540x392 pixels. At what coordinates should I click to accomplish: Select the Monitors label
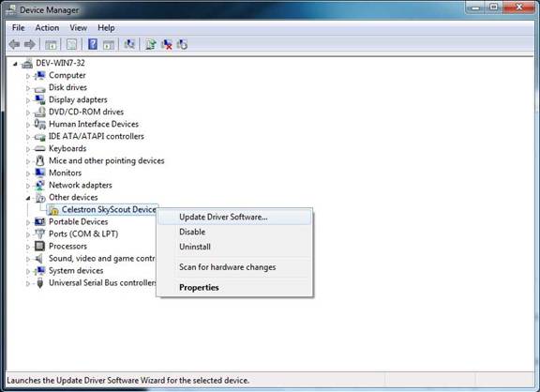coord(65,173)
